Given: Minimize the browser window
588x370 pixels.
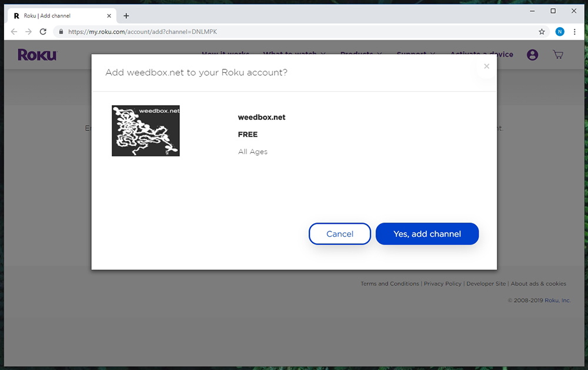Looking at the screenshot, I should click(x=532, y=11).
